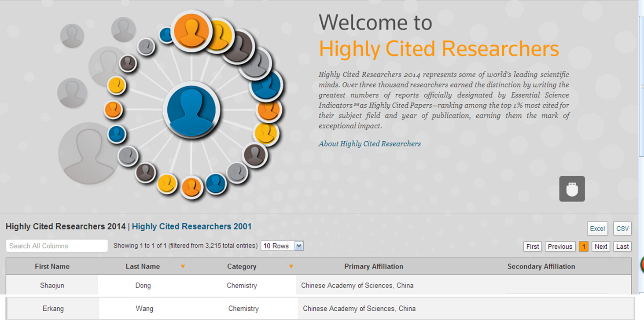
Task: Sort by the First Name column header
Action: 52,266
